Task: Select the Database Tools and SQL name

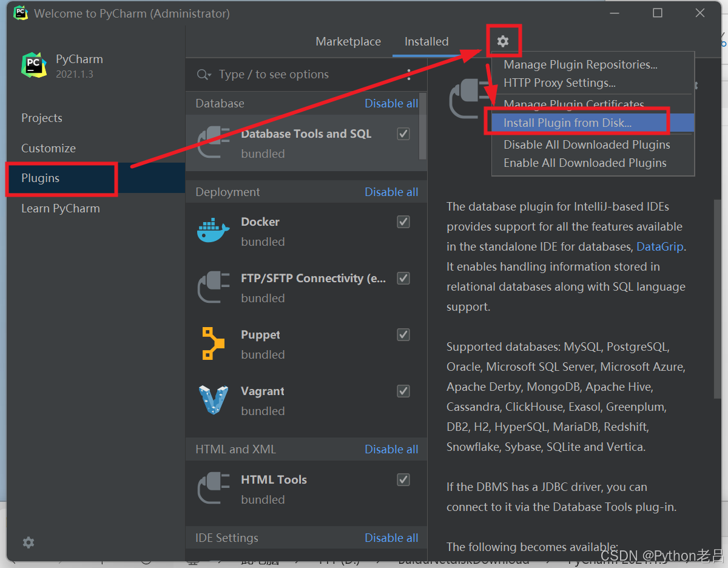Action: point(306,134)
